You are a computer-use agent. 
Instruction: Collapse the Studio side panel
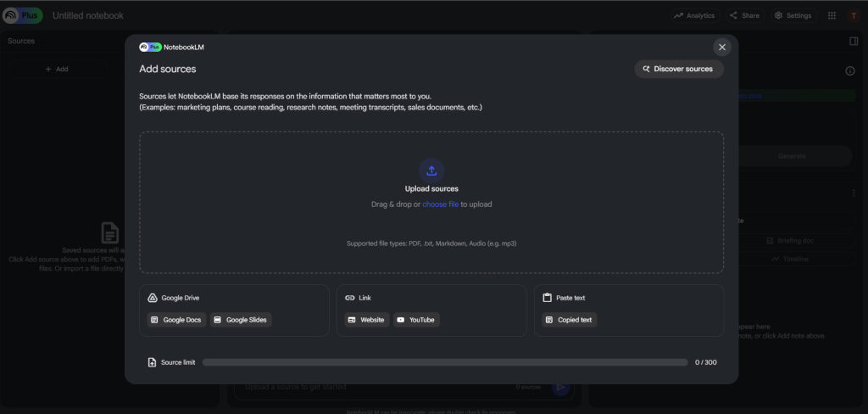(853, 41)
